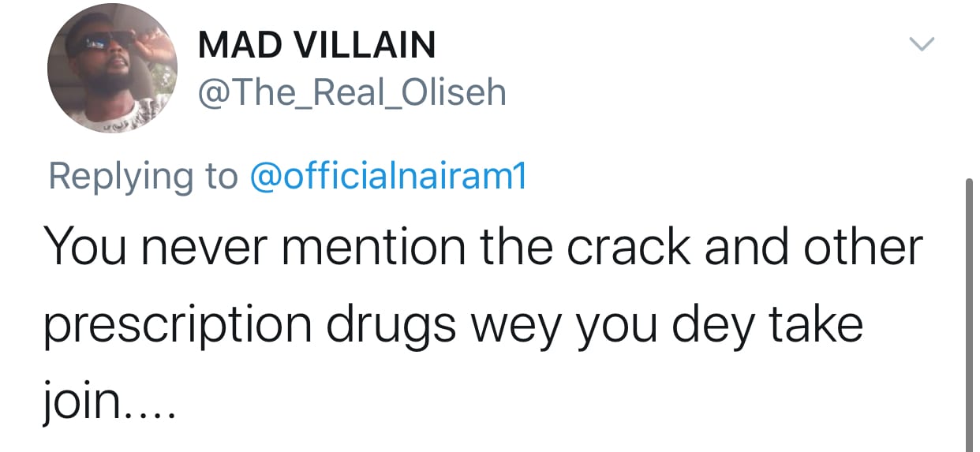Click the word "drugs" in the tweet
This screenshot has height=452, width=980.
click(389, 324)
